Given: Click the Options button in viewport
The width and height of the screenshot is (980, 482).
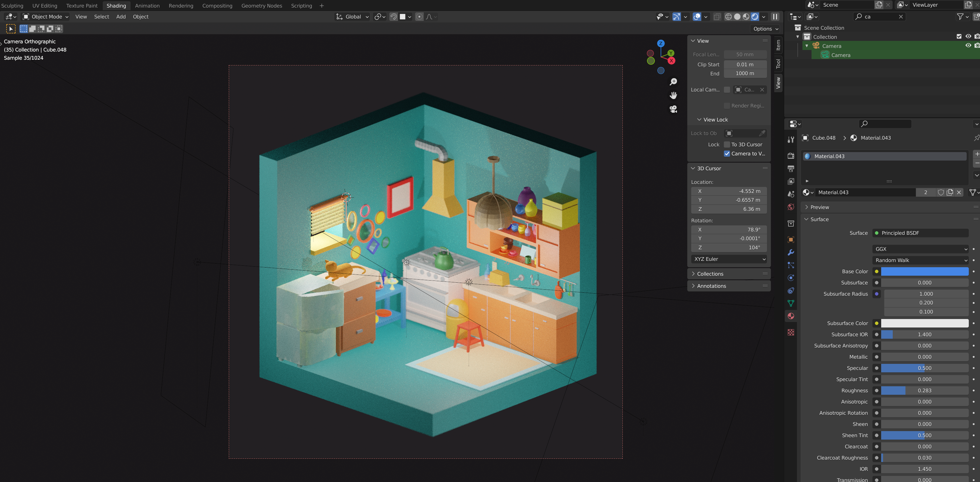Looking at the screenshot, I should click(765, 29).
